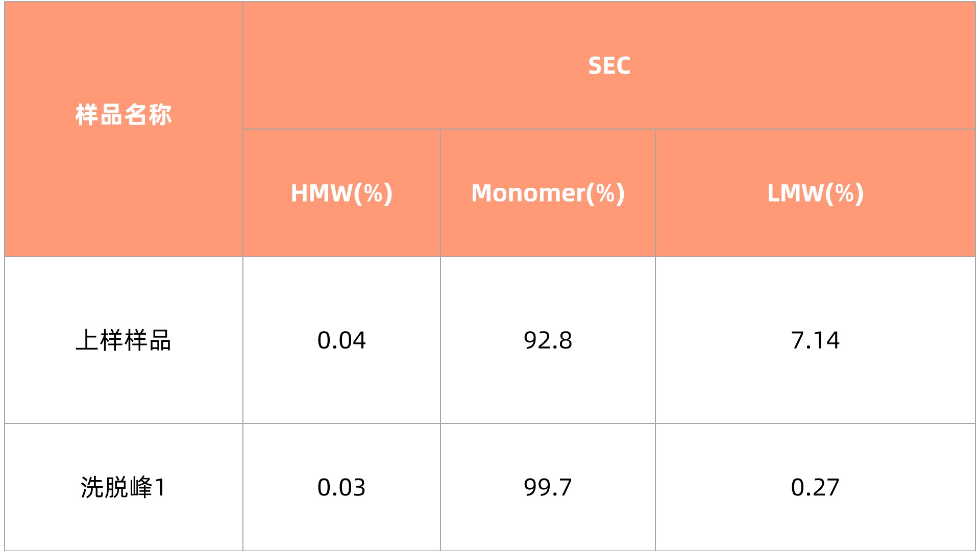980x551 pixels.
Task: Click the 样品名称 header cell
Action: [124, 114]
